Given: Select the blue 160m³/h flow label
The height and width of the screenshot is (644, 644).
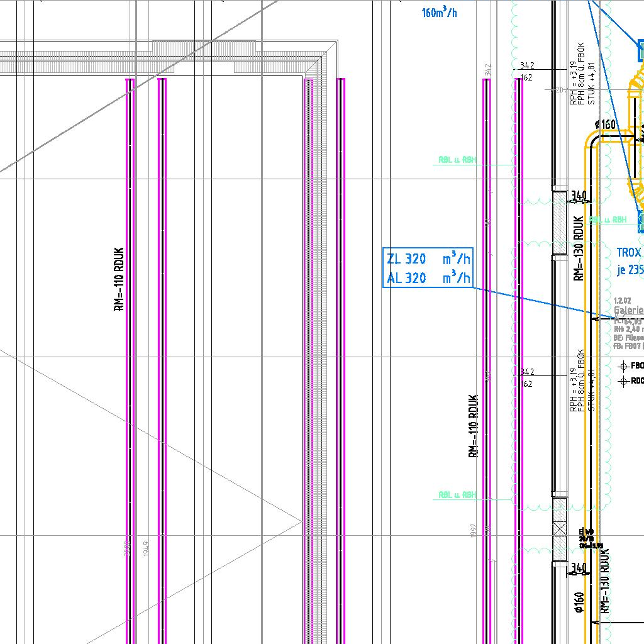Looking at the screenshot, I should (x=439, y=12).
